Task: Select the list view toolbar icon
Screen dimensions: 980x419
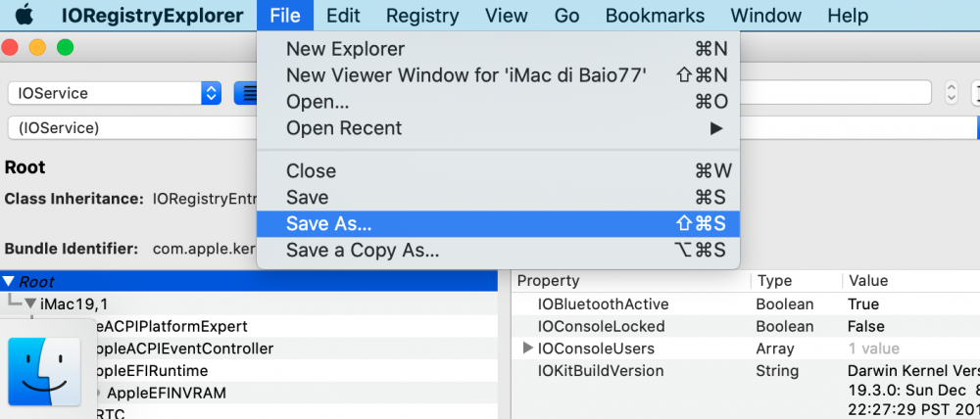Action: (246, 94)
